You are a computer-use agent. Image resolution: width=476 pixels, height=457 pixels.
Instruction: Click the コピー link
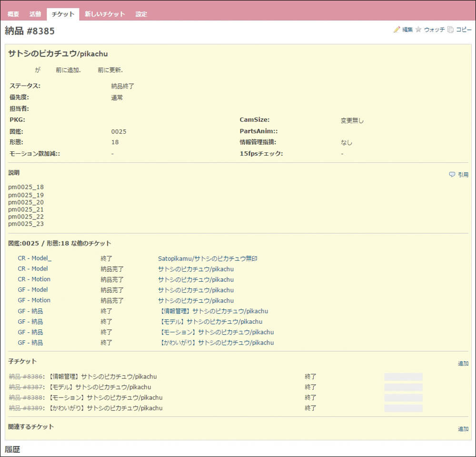(464, 30)
